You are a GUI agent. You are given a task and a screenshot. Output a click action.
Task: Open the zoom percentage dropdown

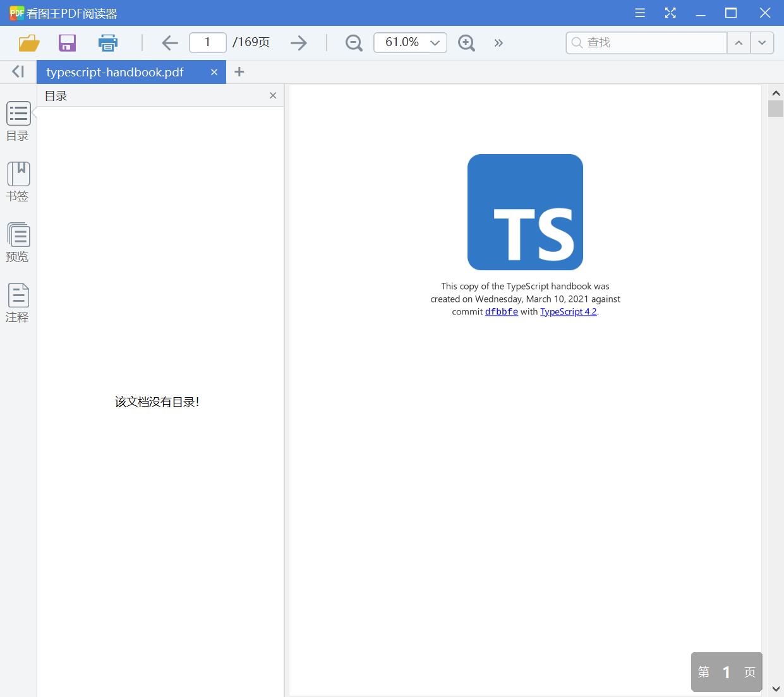point(434,42)
